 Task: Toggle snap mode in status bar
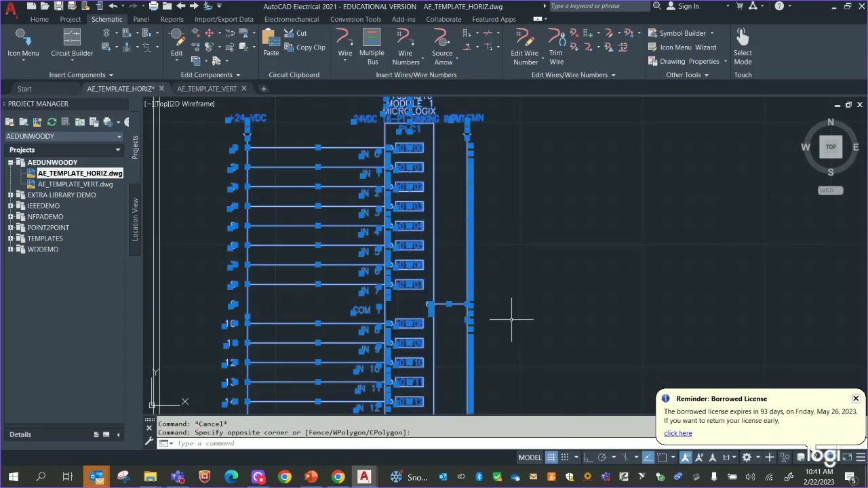pyautogui.click(x=564, y=457)
